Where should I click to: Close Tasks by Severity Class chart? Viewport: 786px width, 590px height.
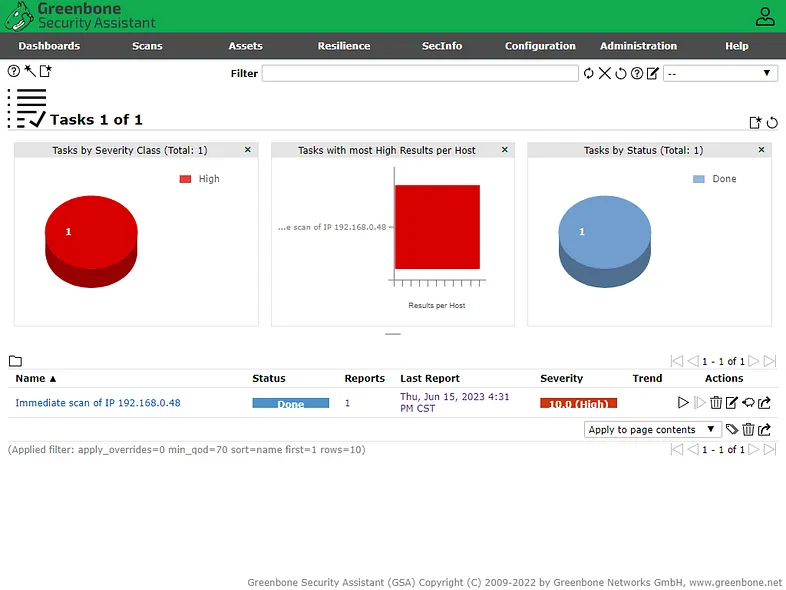tap(248, 150)
